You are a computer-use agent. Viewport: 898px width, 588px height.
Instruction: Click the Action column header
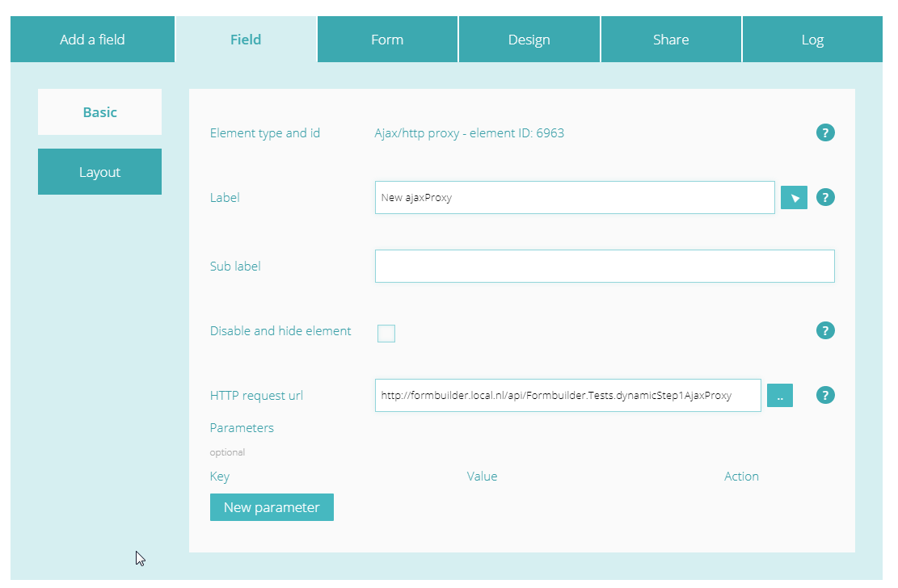coord(741,477)
